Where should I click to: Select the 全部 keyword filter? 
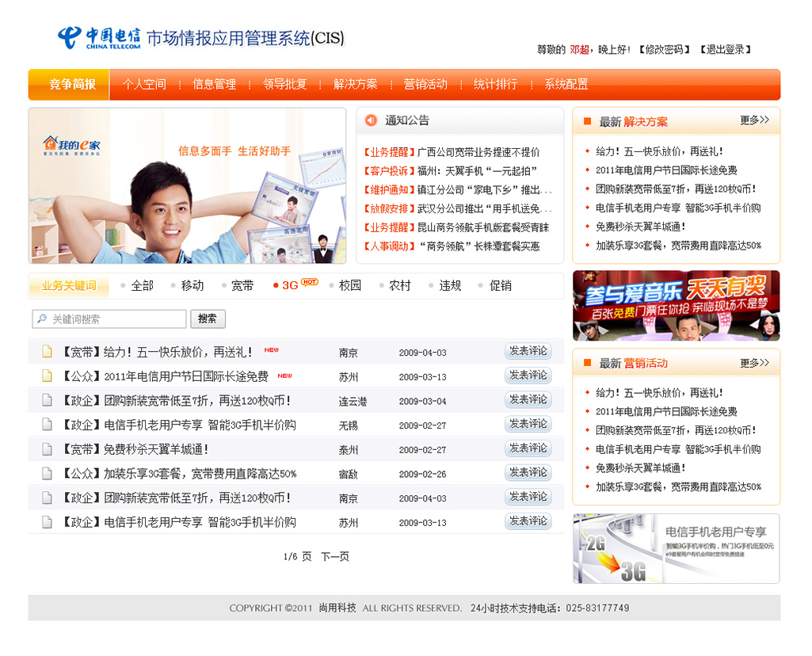142,285
